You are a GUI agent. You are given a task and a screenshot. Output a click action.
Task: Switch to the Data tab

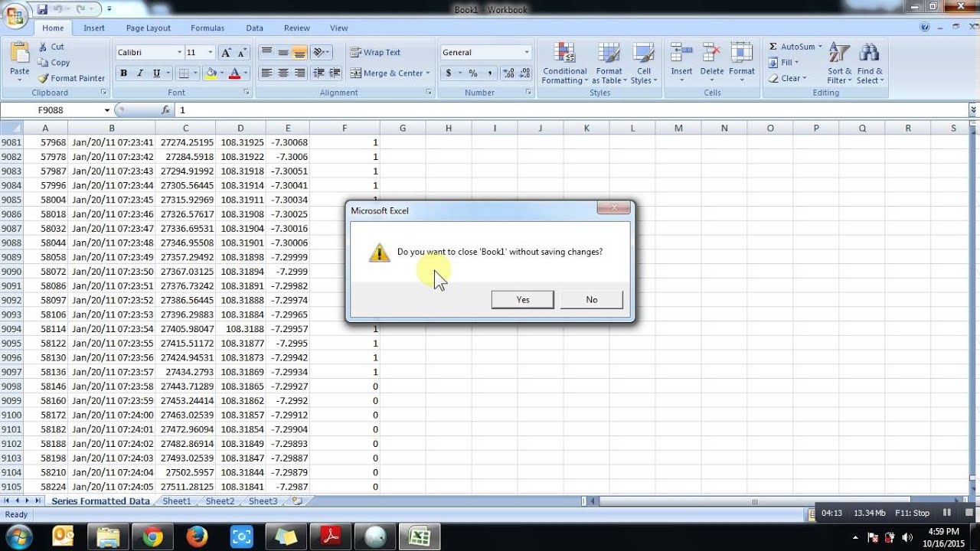pyautogui.click(x=255, y=28)
